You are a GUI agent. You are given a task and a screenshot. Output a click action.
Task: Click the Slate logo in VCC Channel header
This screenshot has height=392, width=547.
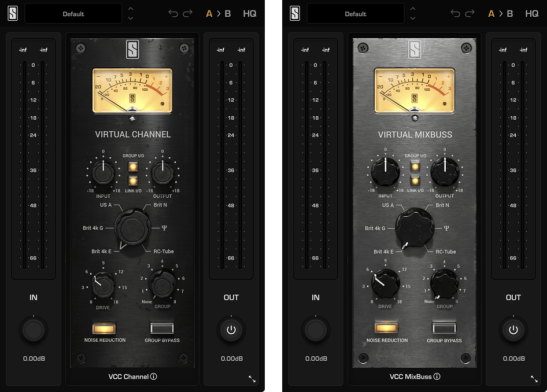click(x=13, y=13)
